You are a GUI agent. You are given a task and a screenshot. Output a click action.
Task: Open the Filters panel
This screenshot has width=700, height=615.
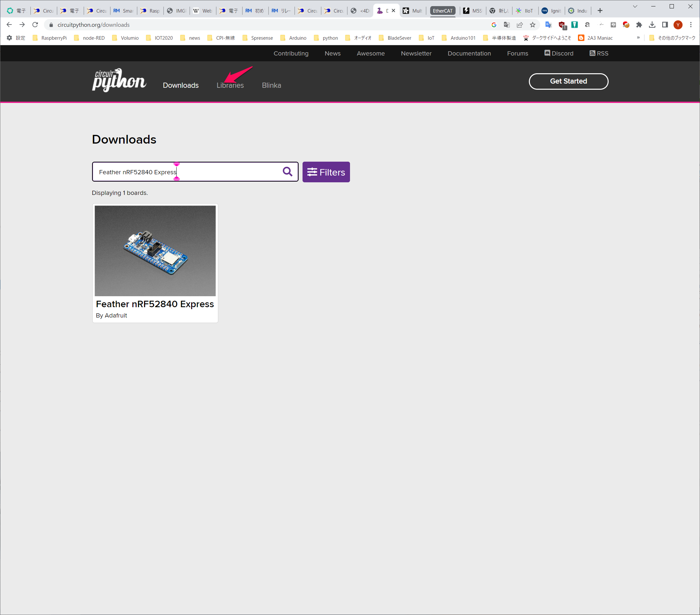click(x=326, y=172)
